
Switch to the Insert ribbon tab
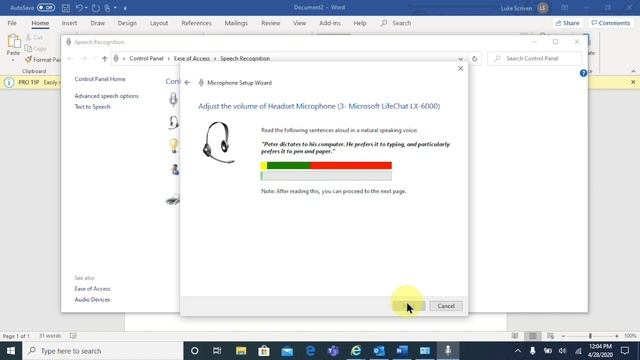point(69,23)
